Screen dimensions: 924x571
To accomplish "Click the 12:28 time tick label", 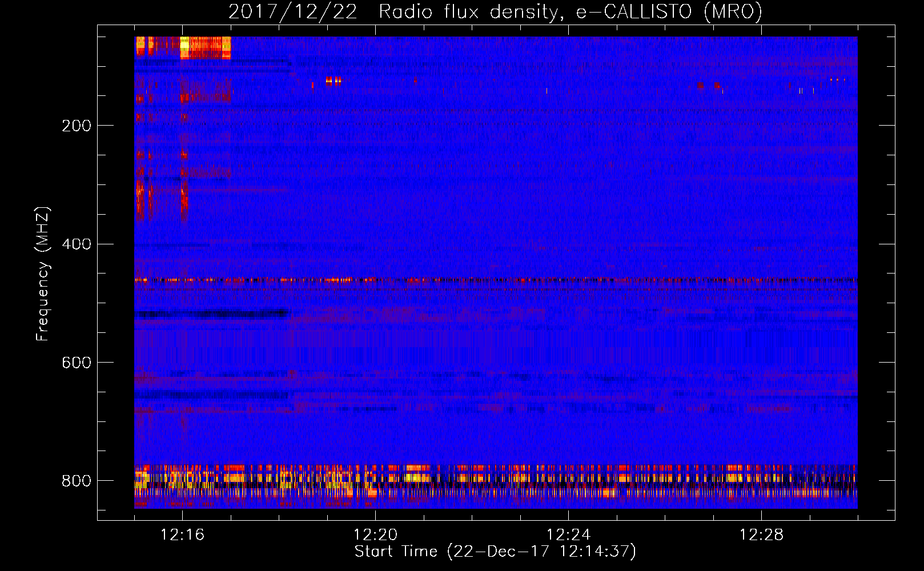I will click(761, 535).
